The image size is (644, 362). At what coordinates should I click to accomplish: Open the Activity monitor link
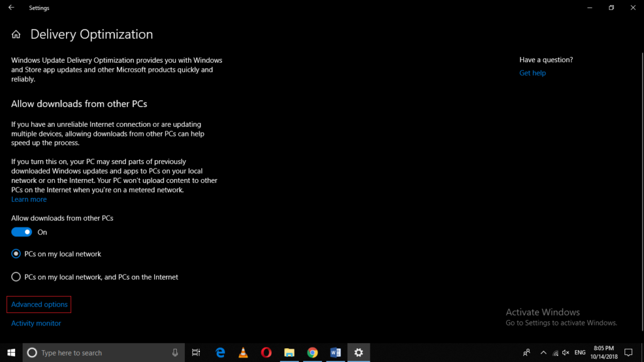point(36,324)
